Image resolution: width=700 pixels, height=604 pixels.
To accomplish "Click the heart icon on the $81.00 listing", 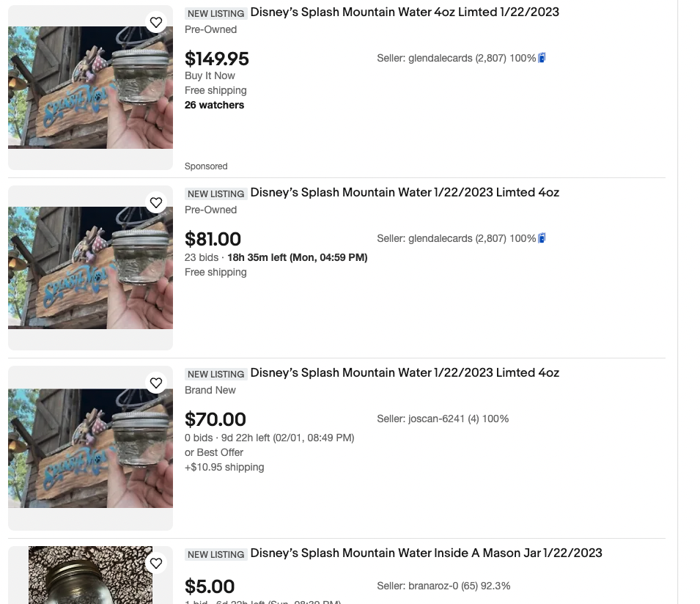I will (x=156, y=203).
